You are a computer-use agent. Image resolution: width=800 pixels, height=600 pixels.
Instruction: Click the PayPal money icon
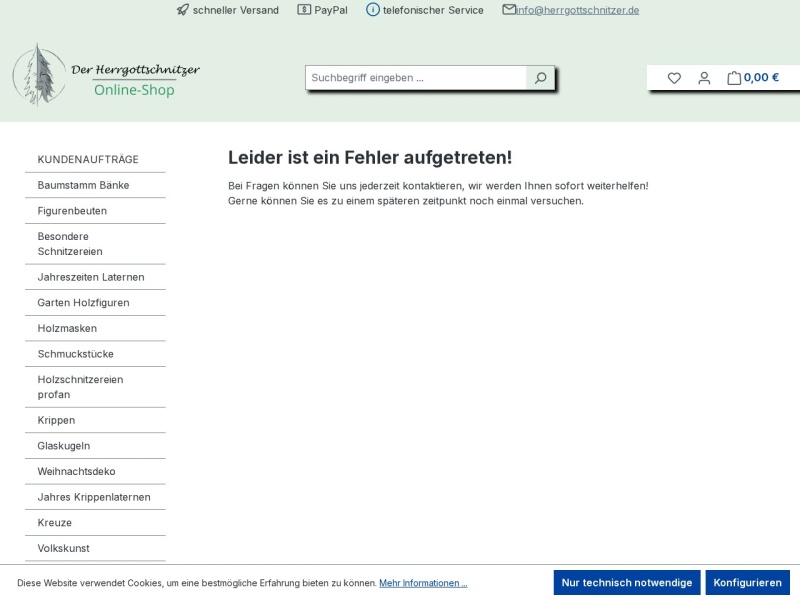point(304,10)
